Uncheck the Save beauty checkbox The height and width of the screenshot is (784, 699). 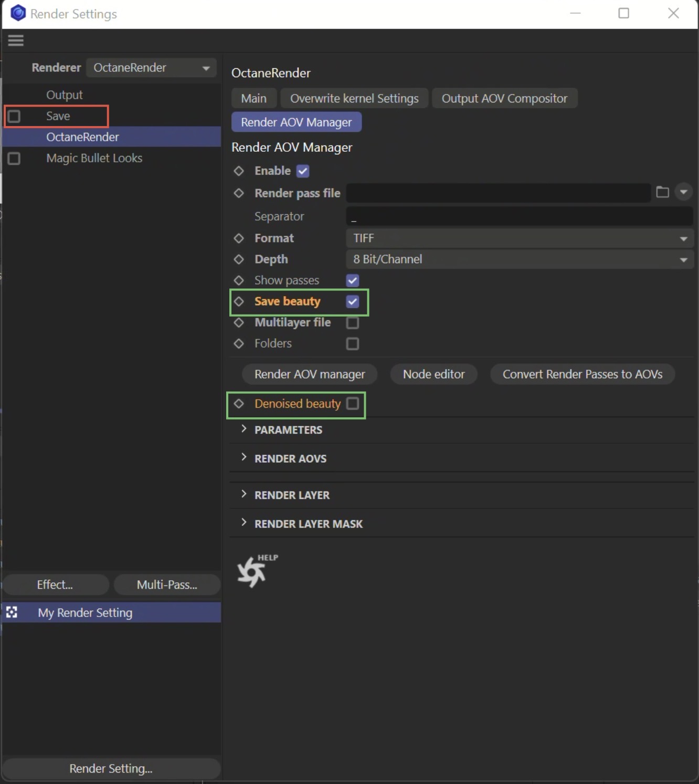pyautogui.click(x=353, y=301)
